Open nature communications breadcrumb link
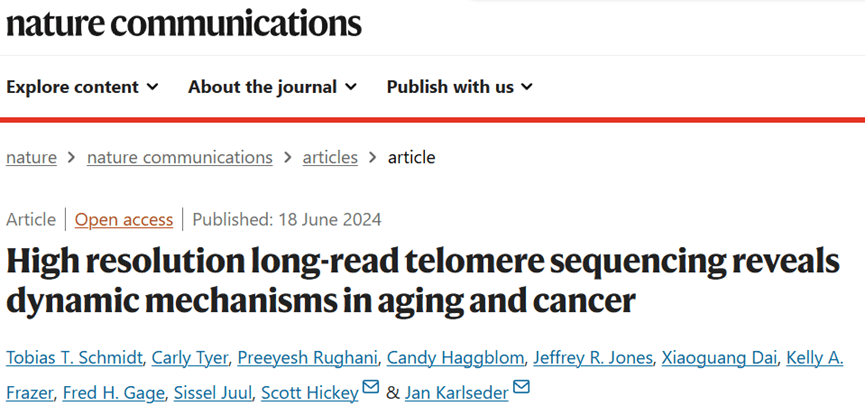 click(180, 157)
